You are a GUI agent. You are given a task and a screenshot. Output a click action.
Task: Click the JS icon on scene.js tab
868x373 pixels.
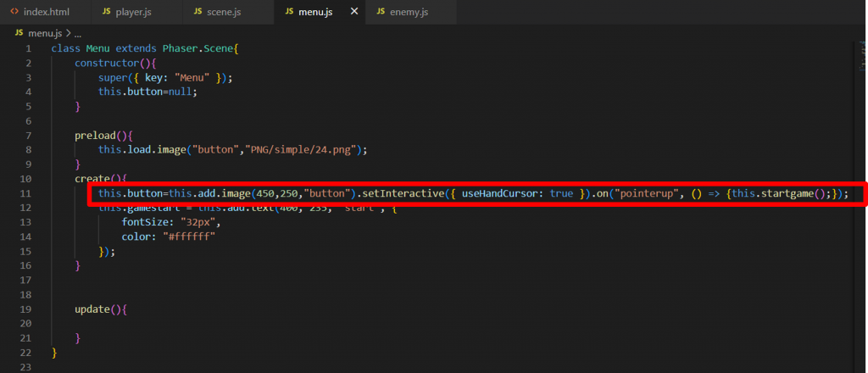pyautogui.click(x=198, y=12)
